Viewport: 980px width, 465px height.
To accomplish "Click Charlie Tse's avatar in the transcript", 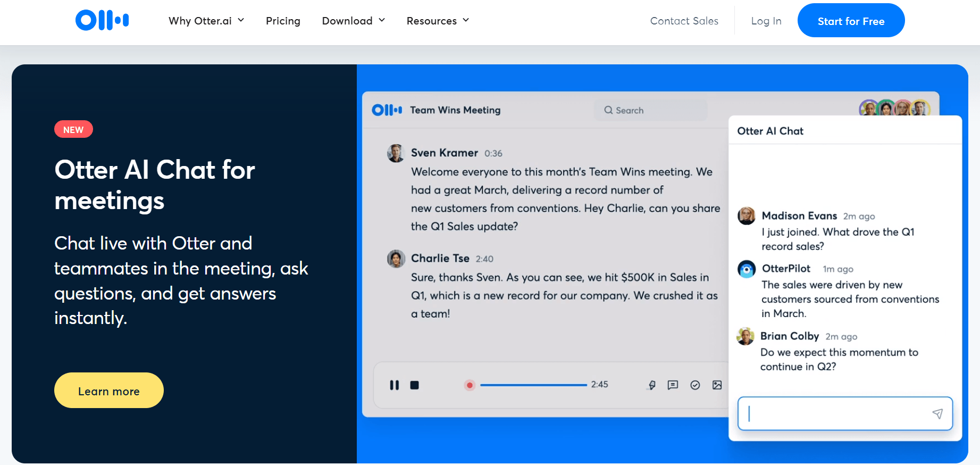I will [396, 259].
